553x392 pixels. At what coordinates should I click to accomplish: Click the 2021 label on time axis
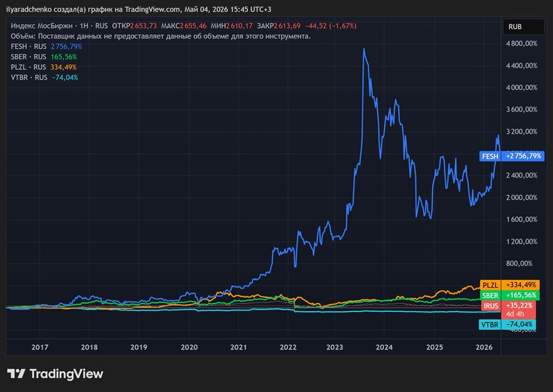239,347
